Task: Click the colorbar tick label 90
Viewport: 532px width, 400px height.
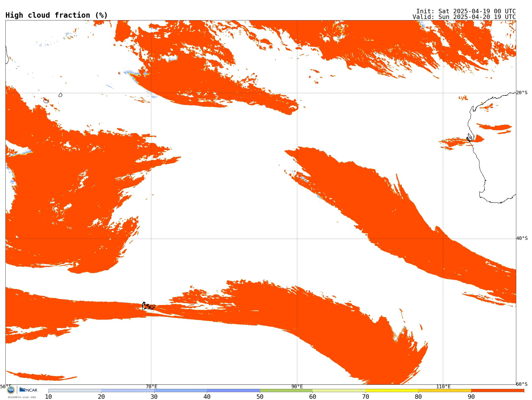Action: coord(471,397)
